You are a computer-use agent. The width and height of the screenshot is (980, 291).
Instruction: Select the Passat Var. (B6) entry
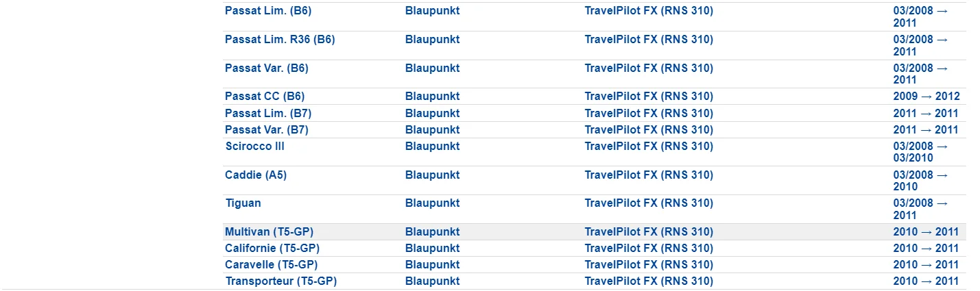265,68
